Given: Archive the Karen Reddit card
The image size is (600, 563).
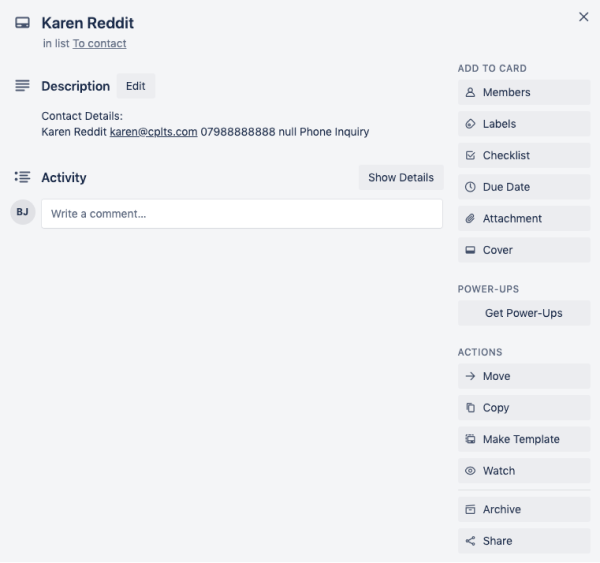Looking at the screenshot, I should tap(523, 509).
